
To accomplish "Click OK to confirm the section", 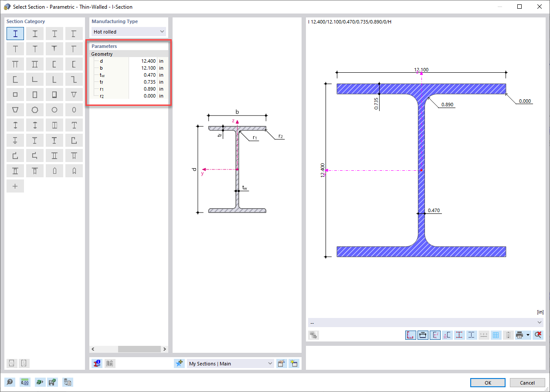I will (488, 382).
